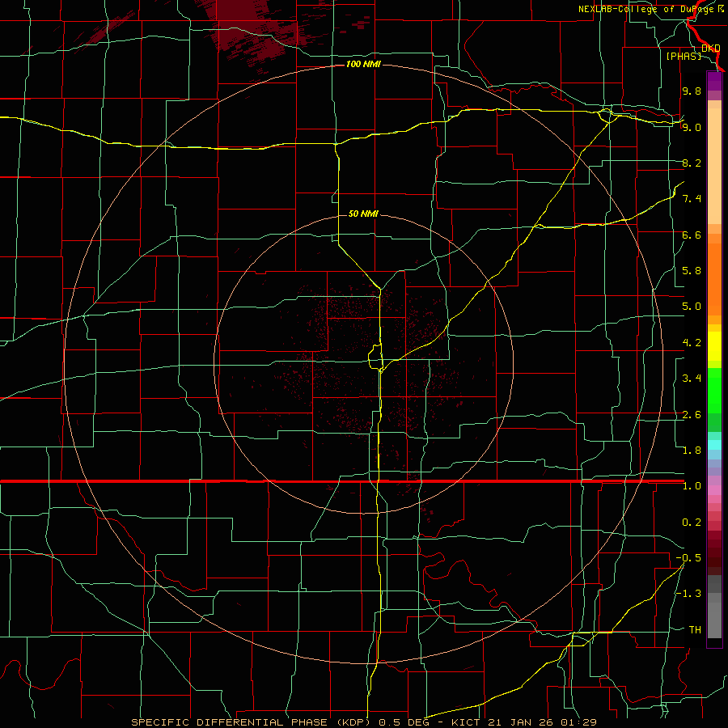Viewport: 728px width, 728px height.
Task: Click the 1.0 legend value
Action: tap(692, 486)
